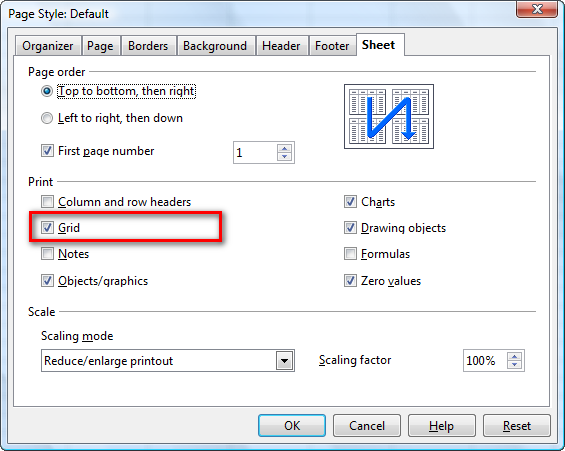Switch to the Borders tab

click(148, 46)
